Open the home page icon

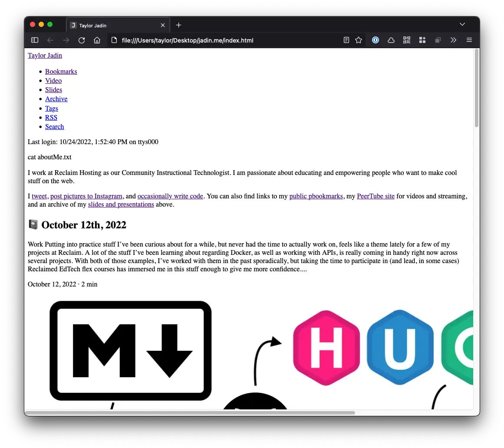point(97,40)
